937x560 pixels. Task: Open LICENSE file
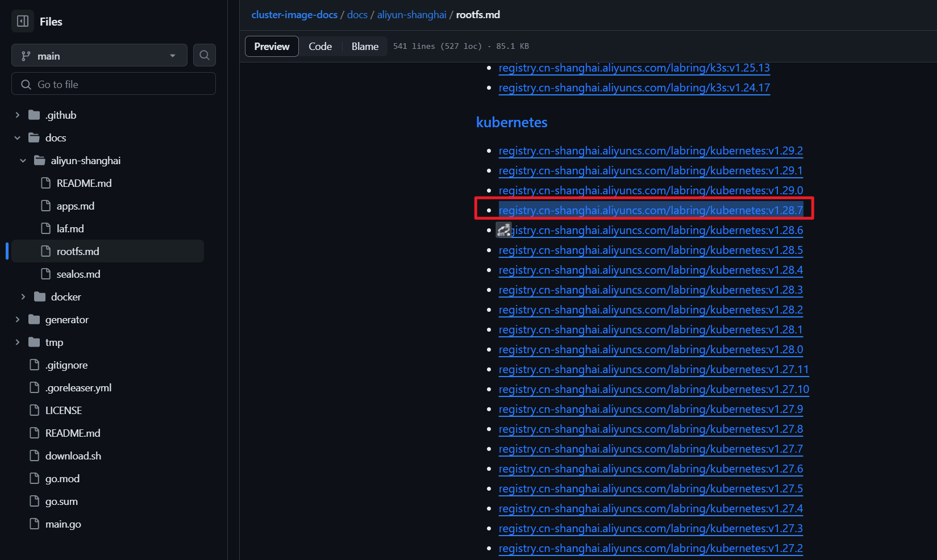tap(64, 411)
